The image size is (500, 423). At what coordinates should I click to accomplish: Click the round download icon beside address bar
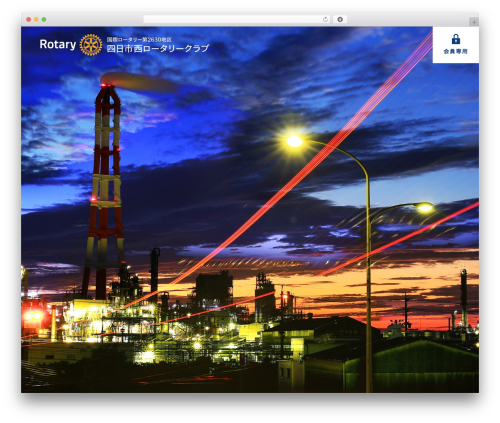(340, 20)
